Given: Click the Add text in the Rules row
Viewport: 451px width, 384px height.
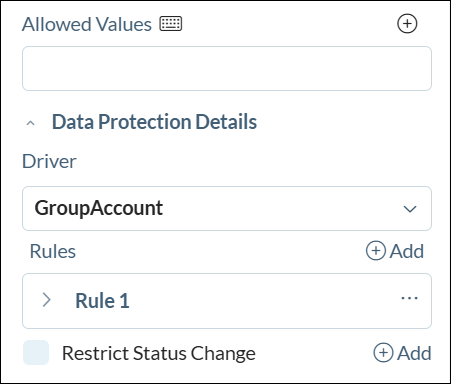Looking at the screenshot, I should point(407,251).
